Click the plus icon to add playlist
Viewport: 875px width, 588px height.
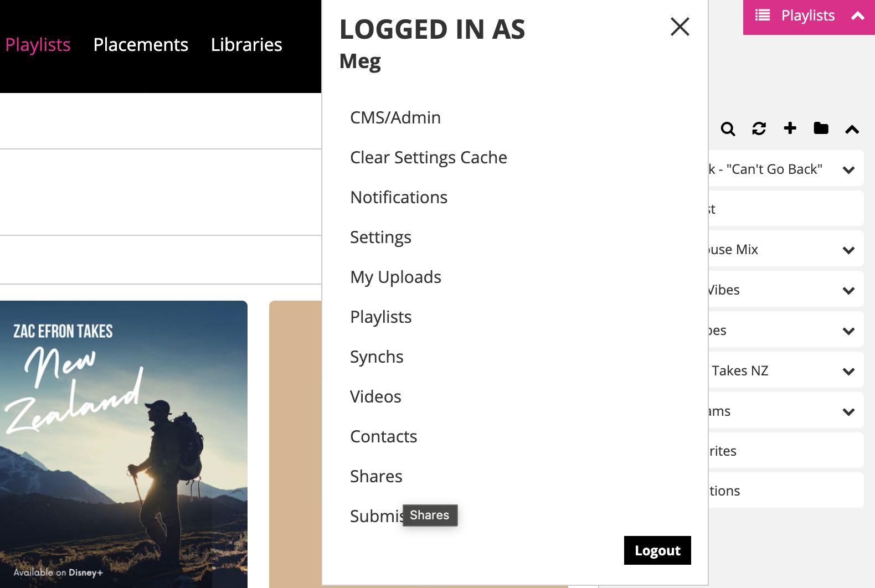pos(790,128)
